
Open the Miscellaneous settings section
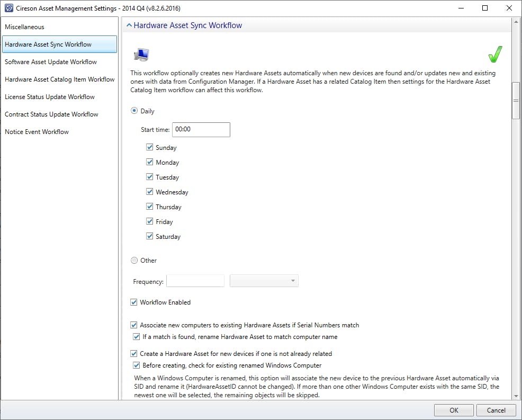pyautogui.click(x=59, y=27)
